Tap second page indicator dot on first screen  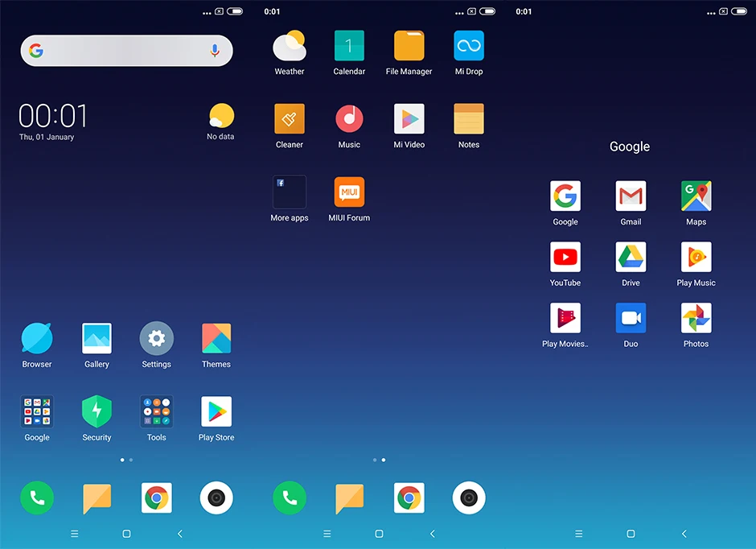pyautogui.click(x=131, y=460)
